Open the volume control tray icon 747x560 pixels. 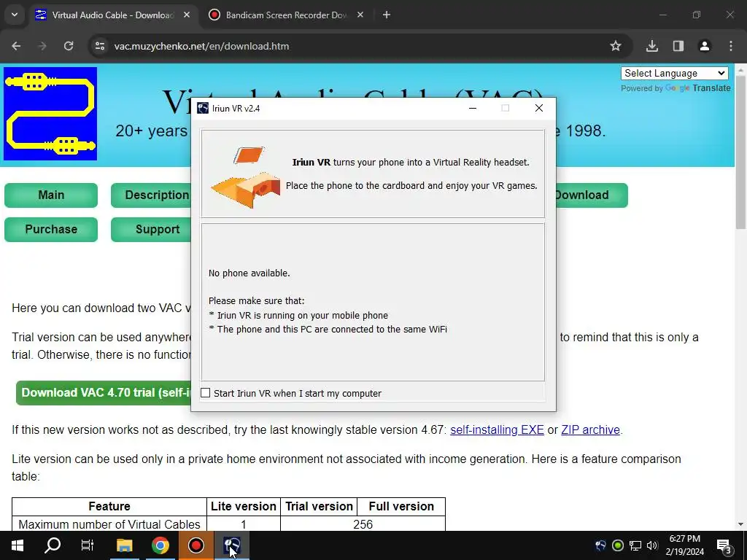click(652, 545)
